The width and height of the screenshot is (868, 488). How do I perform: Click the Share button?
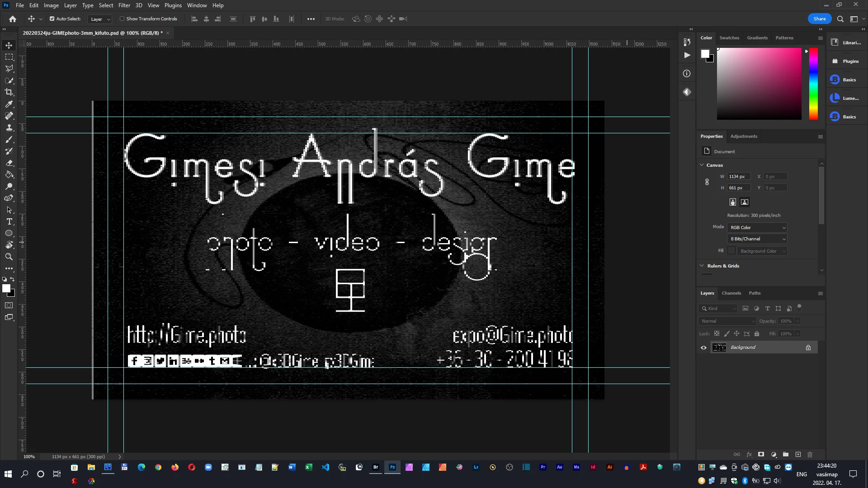click(819, 19)
